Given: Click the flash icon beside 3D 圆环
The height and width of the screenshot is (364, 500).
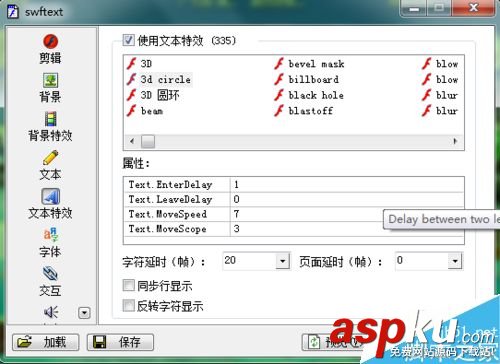Looking at the screenshot, I should (132, 95).
